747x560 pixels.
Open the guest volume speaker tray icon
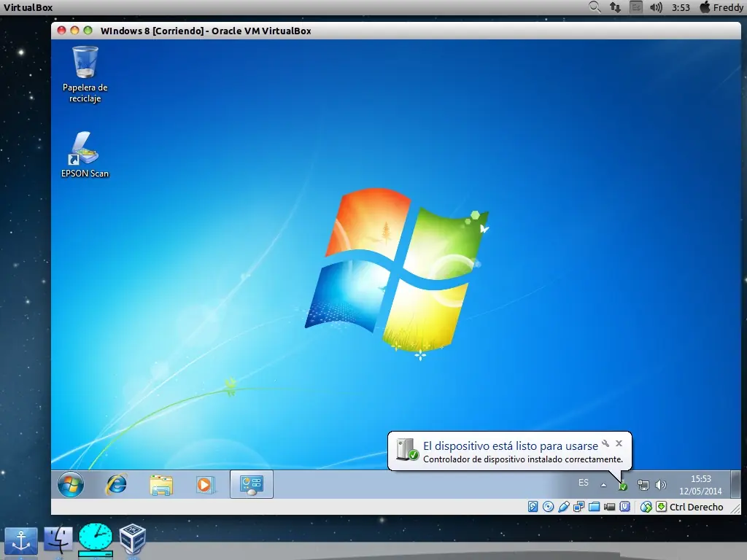[660, 485]
